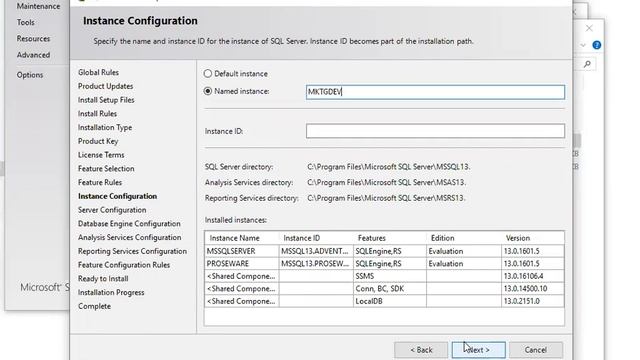Select the MSSQLSERVER instance row

(x=384, y=251)
